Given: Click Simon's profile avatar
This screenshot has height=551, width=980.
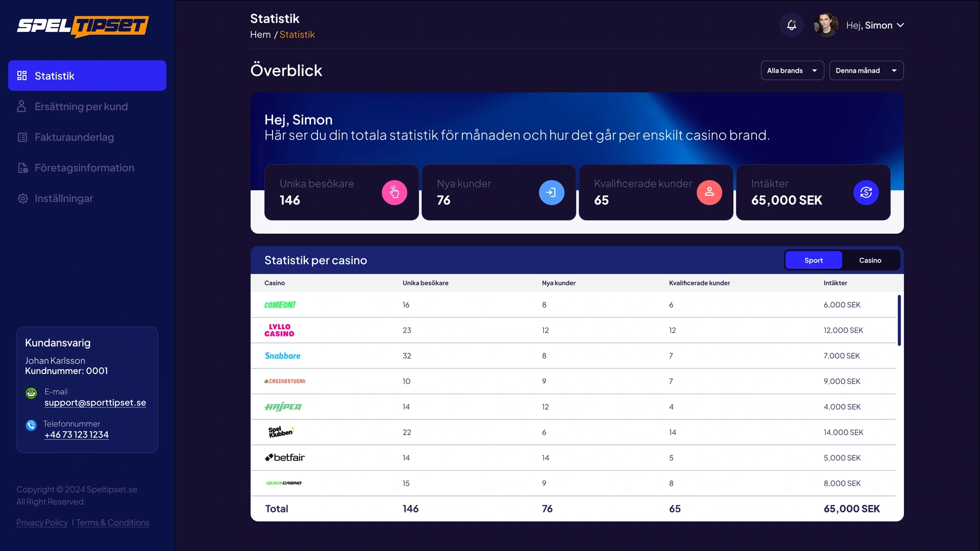Looking at the screenshot, I should 826,25.
